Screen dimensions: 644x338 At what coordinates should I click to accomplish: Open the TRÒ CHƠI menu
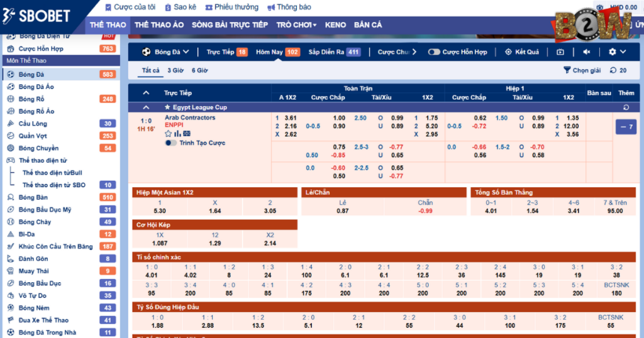pos(296,25)
